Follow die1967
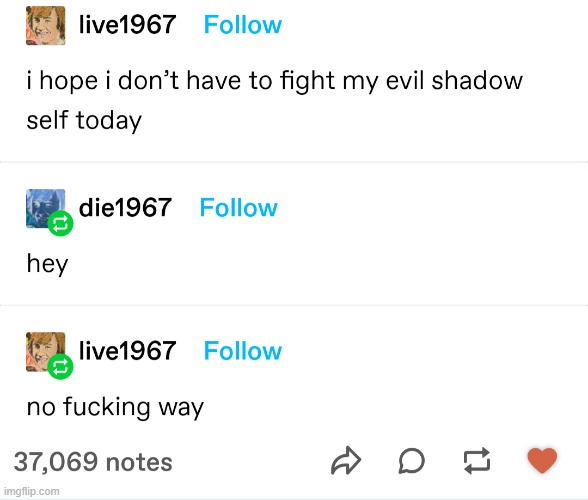This screenshot has height=500, width=588. (238, 207)
